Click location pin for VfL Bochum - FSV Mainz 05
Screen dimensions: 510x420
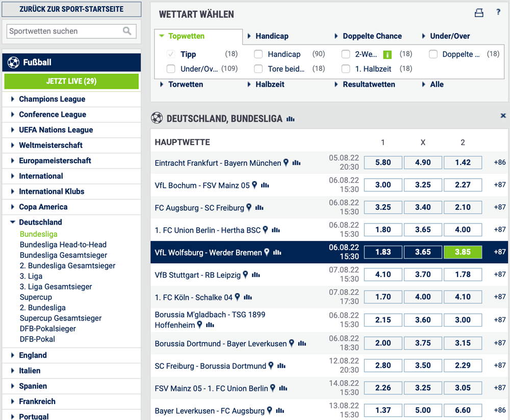(x=254, y=185)
